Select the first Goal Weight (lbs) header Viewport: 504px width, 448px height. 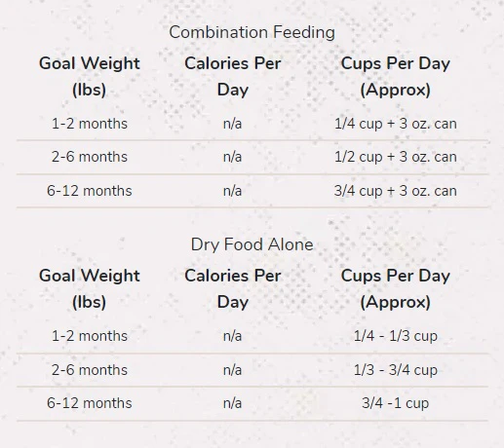(x=90, y=76)
